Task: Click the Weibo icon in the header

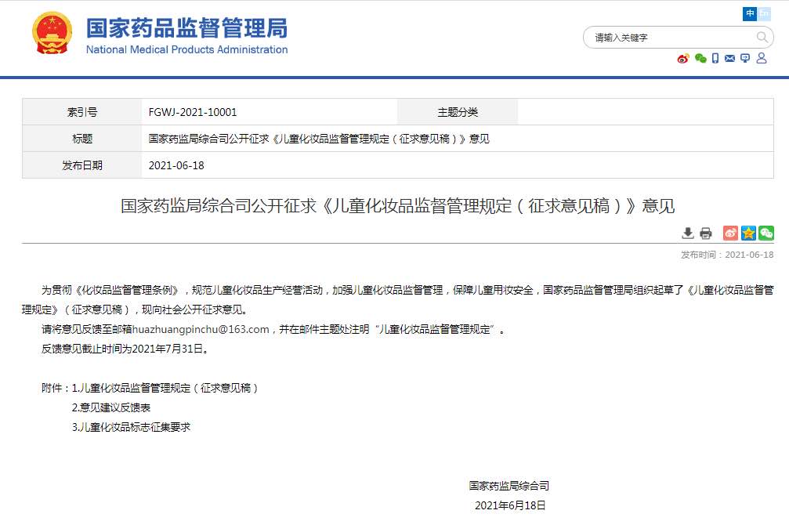Action: coord(683,58)
